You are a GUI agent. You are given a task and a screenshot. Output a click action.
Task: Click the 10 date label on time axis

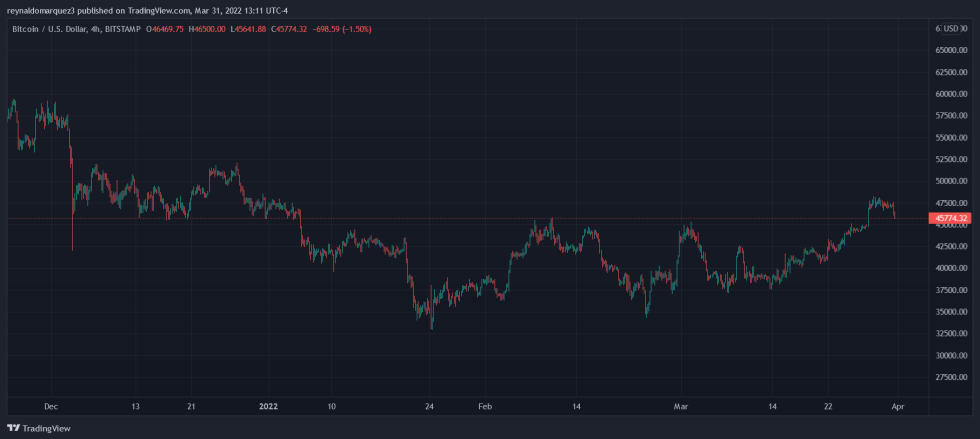coord(331,406)
